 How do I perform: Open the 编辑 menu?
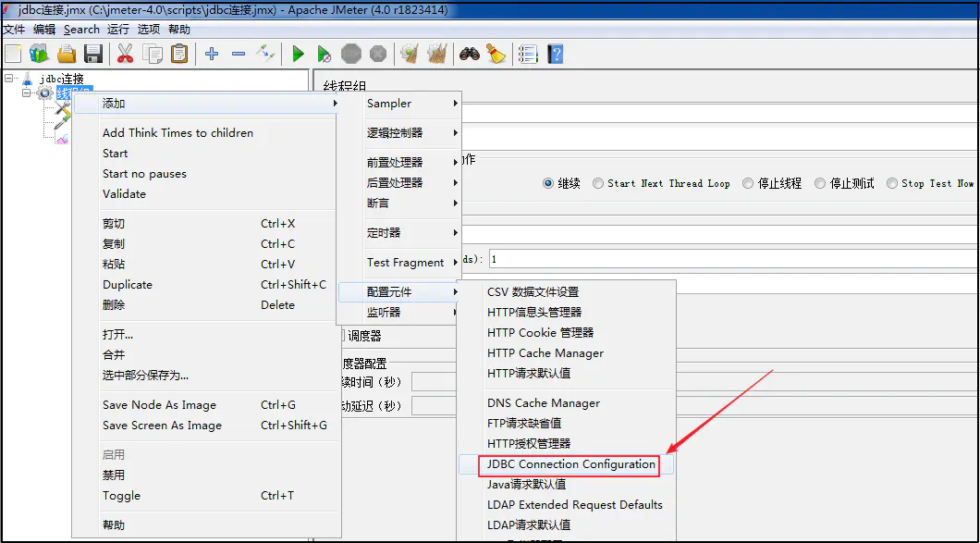tap(44, 30)
